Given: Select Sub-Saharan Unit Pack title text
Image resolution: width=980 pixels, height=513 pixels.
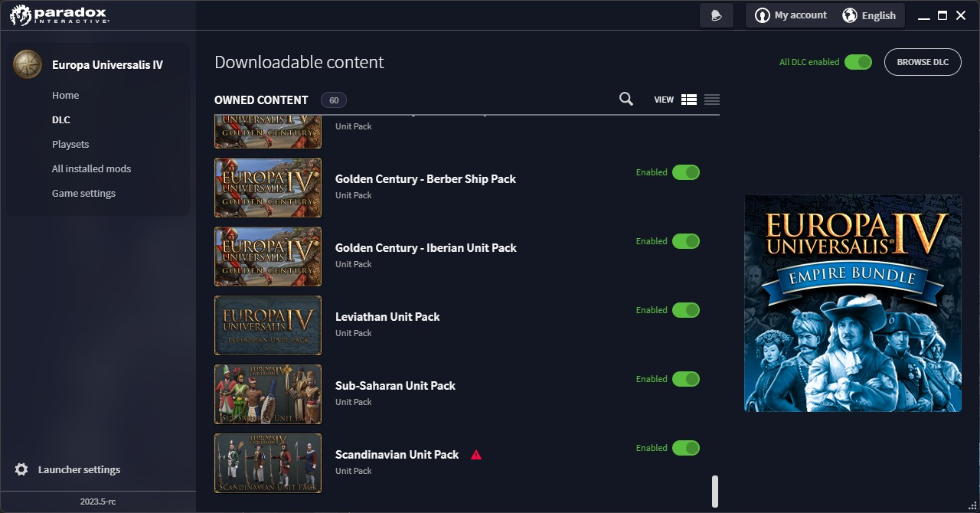Looking at the screenshot, I should tap(395, 386).
